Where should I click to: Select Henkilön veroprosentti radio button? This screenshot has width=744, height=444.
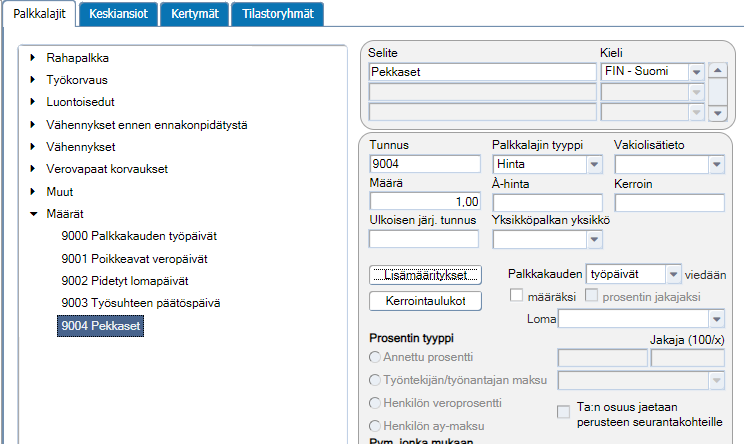(375, 403)
